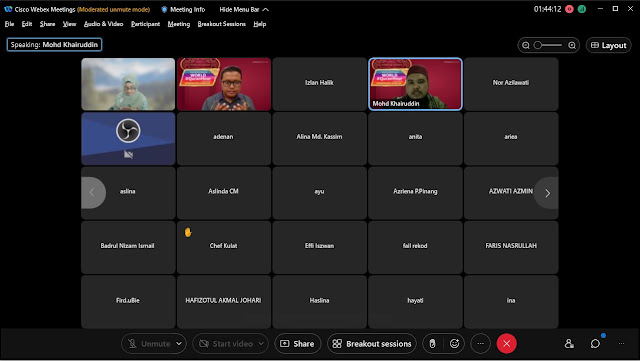
Task: Open the Share menu
Action: (47, 24)
